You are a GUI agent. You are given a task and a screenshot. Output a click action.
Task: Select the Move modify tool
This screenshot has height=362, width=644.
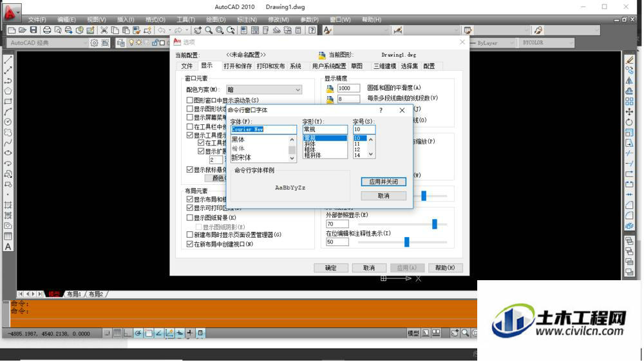[x=629, y=112]
